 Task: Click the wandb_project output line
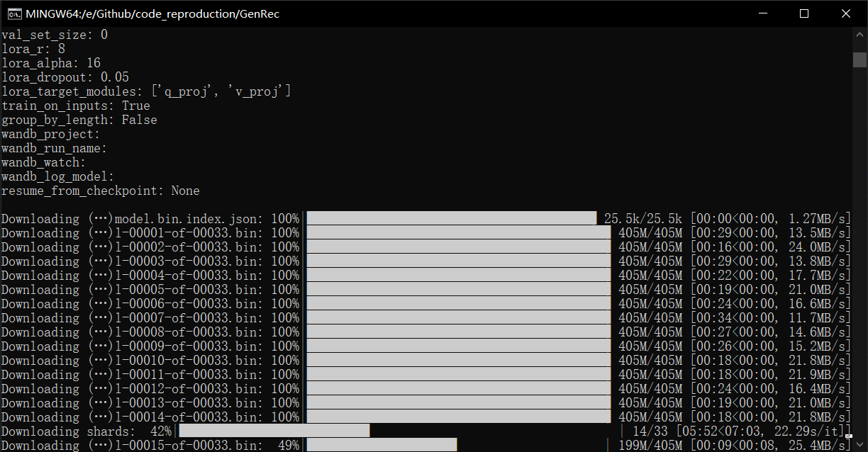pyautogui.click(x=50, y=134)
